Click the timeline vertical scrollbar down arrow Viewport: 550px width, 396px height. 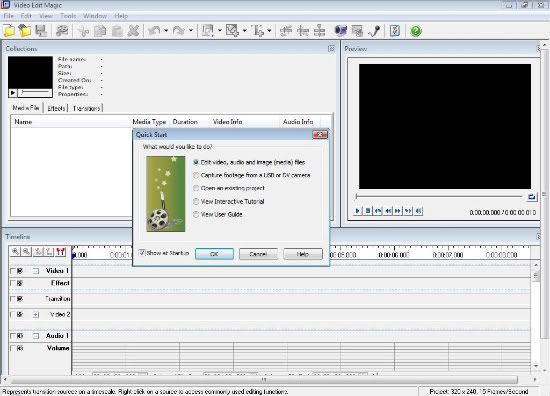pos(536,366)
